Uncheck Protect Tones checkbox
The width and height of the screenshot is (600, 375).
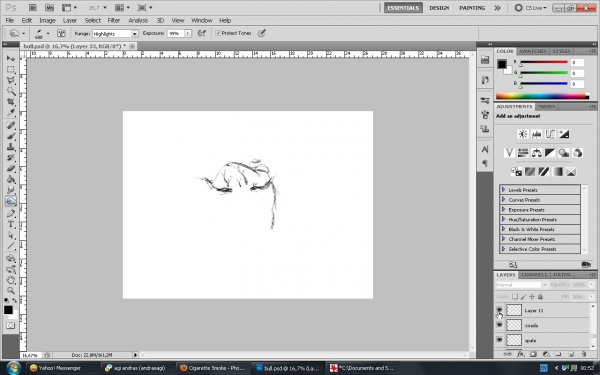(218, 33)
